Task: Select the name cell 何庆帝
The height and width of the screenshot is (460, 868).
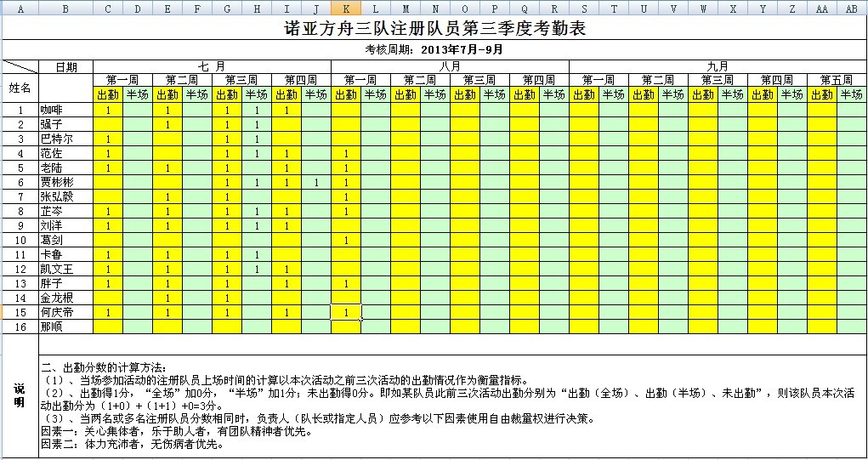Action: pyautogui.click(x=65, y=312)
